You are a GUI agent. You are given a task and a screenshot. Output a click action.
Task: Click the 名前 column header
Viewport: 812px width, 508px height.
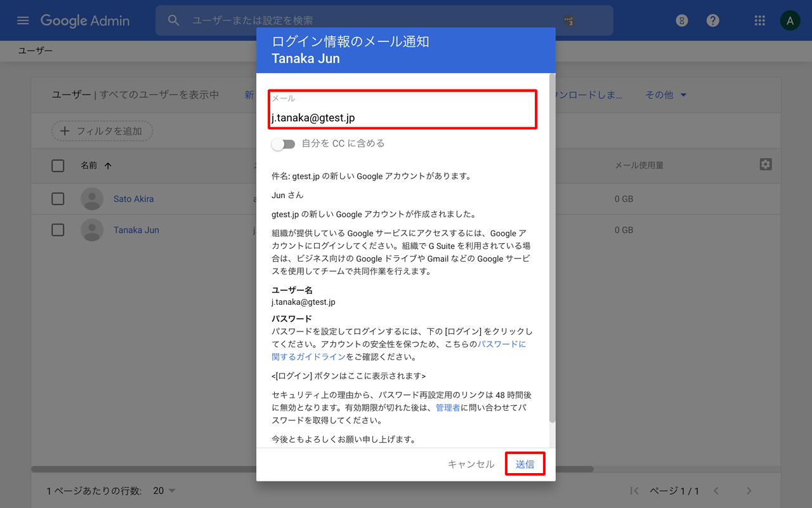89,166
